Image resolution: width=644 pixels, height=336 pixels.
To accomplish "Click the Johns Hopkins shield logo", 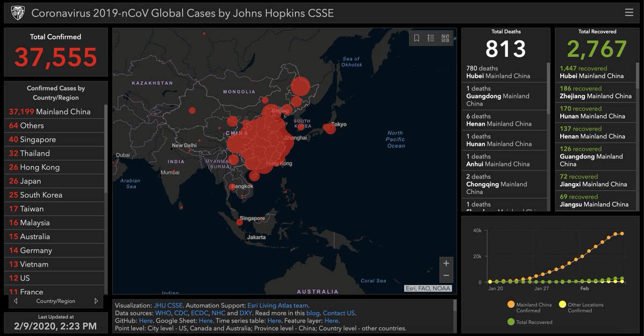I will pyautogui.click(x=17, y=13).
